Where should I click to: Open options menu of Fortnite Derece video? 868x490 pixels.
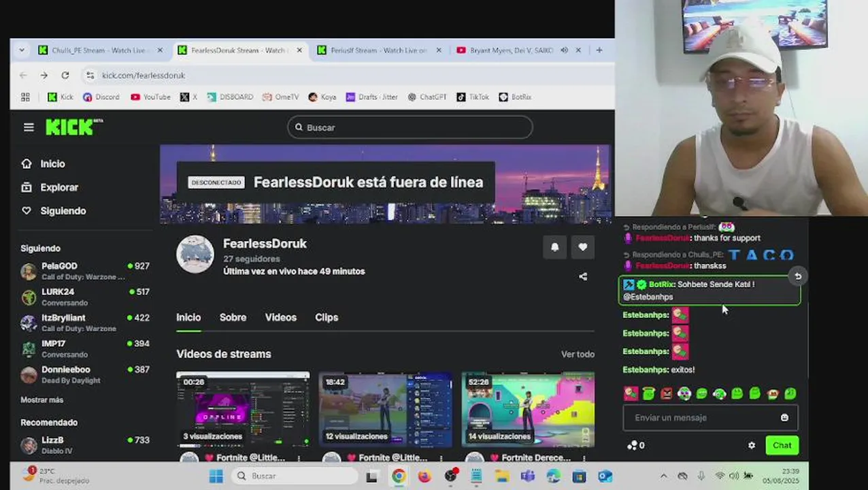coord(584,458)
